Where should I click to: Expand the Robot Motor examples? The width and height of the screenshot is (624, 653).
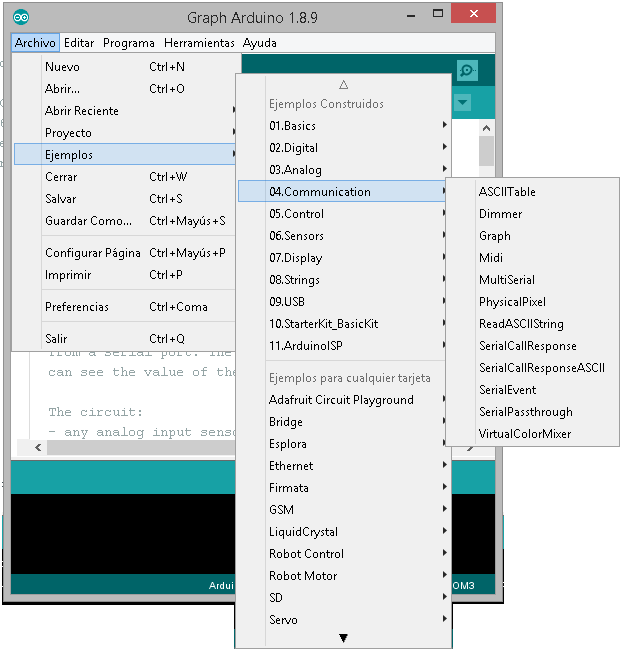344,576
